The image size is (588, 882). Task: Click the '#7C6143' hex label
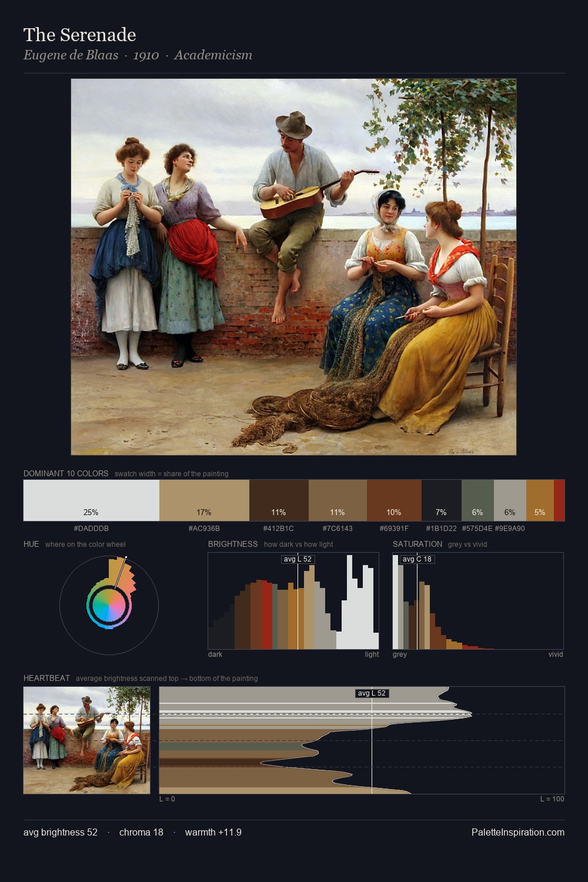pos(338,529)
